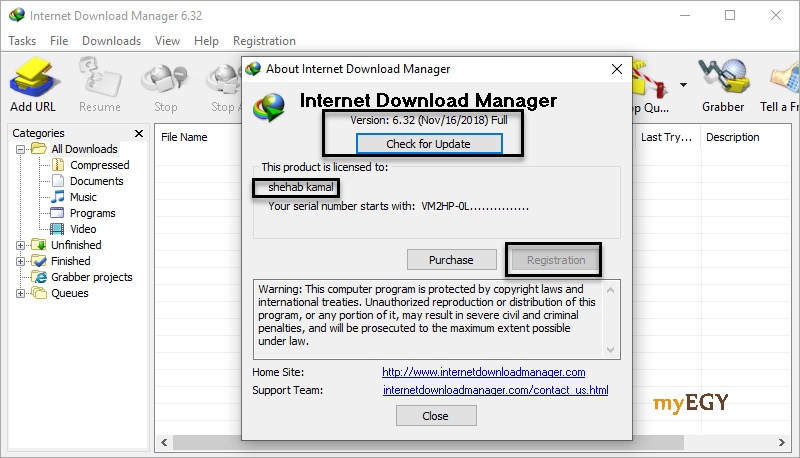800x458 pixels.
Task: Click the Stop Queue toolbar icon
Action: [x=649, y=79]
